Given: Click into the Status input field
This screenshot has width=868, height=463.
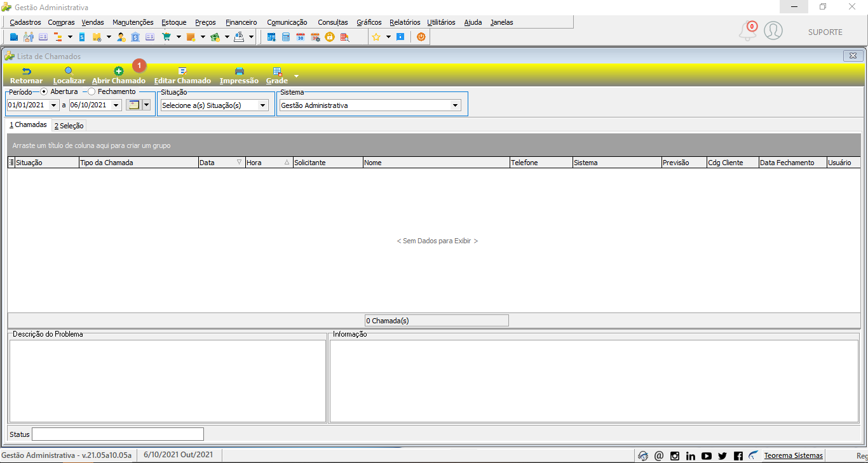Looking at the screenshot, I should point(118,434).
